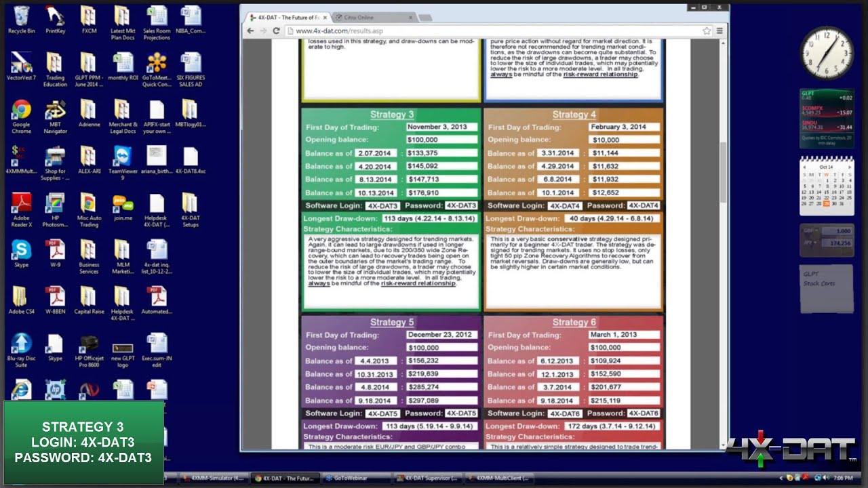Open 4X-DAT Supervisor taskbar button
Viewport: 868px width, 488px height.
tap(427, 478)
